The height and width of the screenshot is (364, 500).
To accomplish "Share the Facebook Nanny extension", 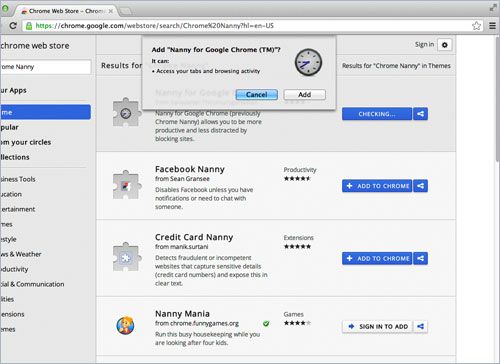I will tap(420, 186).
